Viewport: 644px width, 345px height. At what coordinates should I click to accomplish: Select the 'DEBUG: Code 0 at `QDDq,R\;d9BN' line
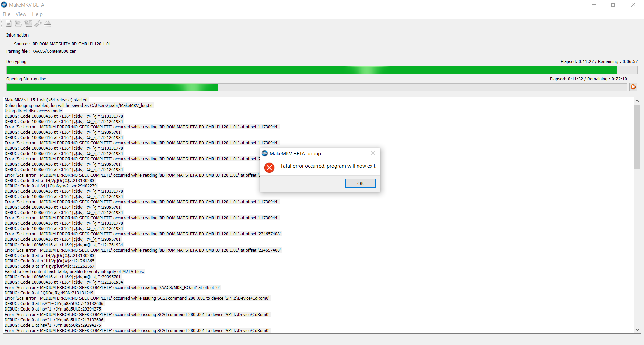49,293
